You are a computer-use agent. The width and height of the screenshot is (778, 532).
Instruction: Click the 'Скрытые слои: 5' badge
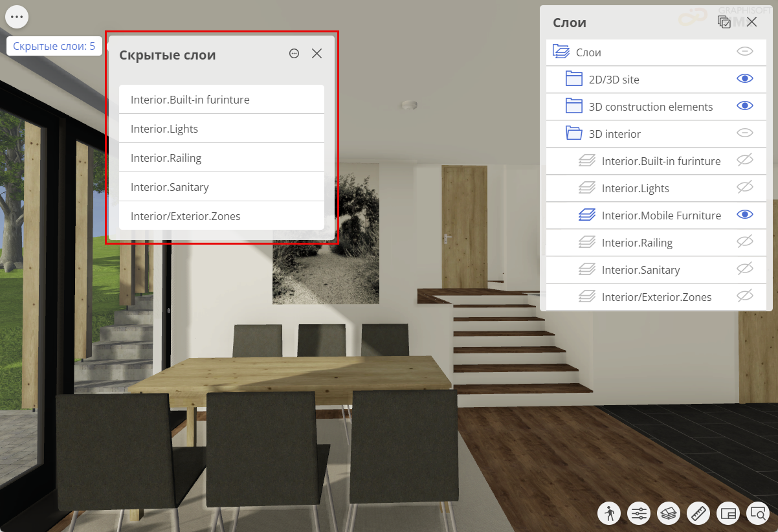click(54, 46)
